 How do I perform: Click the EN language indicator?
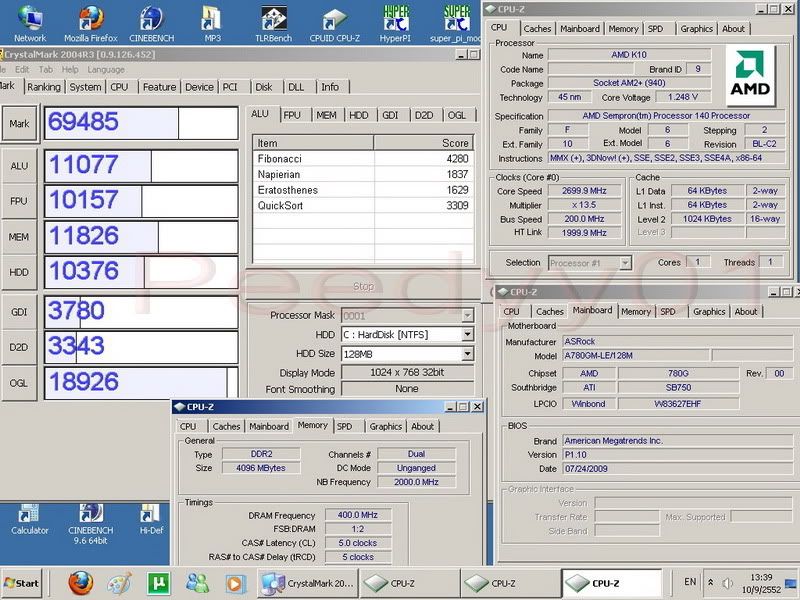[x=690, y=582]
